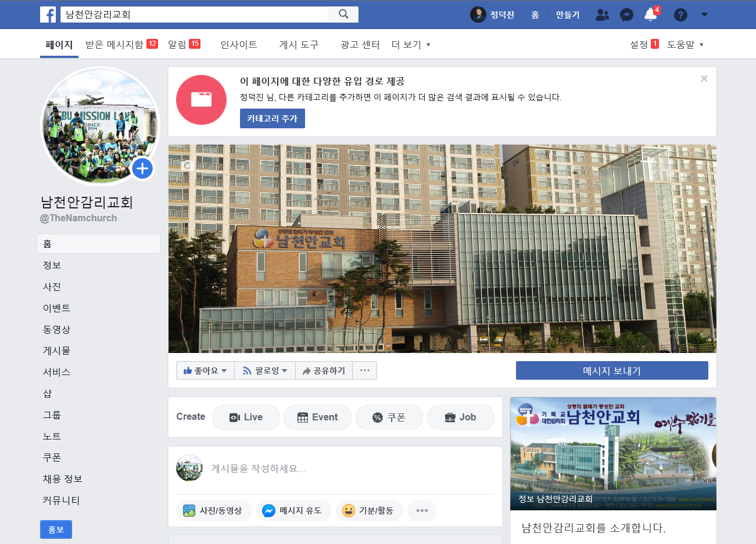Select 서비스 in the left sidebar
The width and height of the screenshot is (756, 544).
(56, 372)
